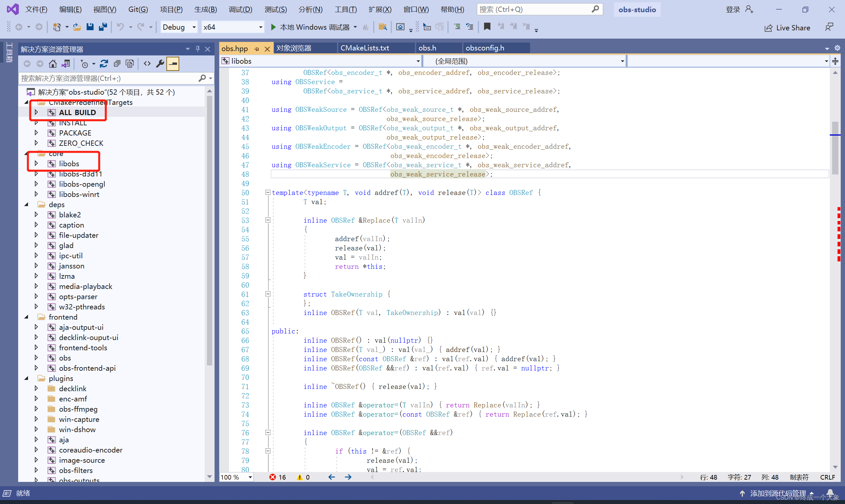Expand the ALL_BUILD project node

[36, 112]
